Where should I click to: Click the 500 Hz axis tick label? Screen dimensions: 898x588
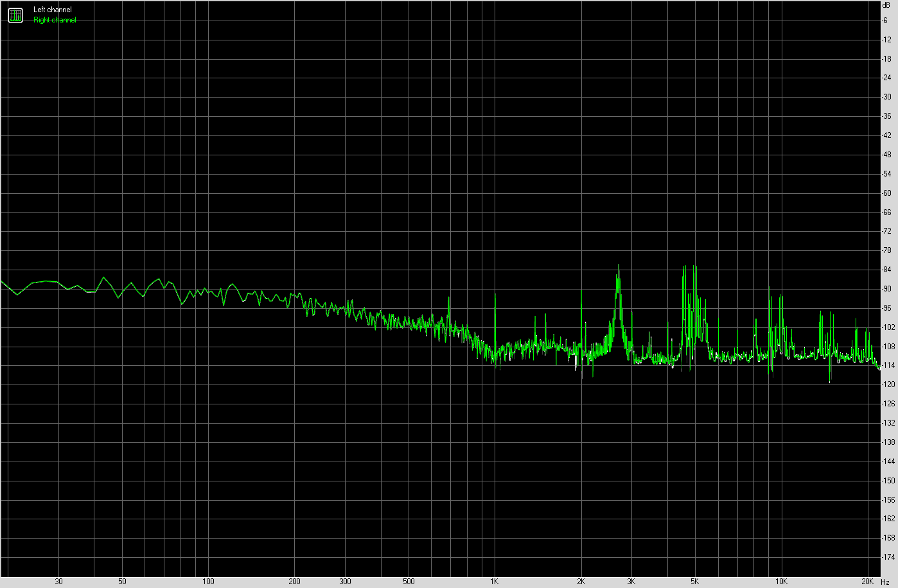pos(409,582)
